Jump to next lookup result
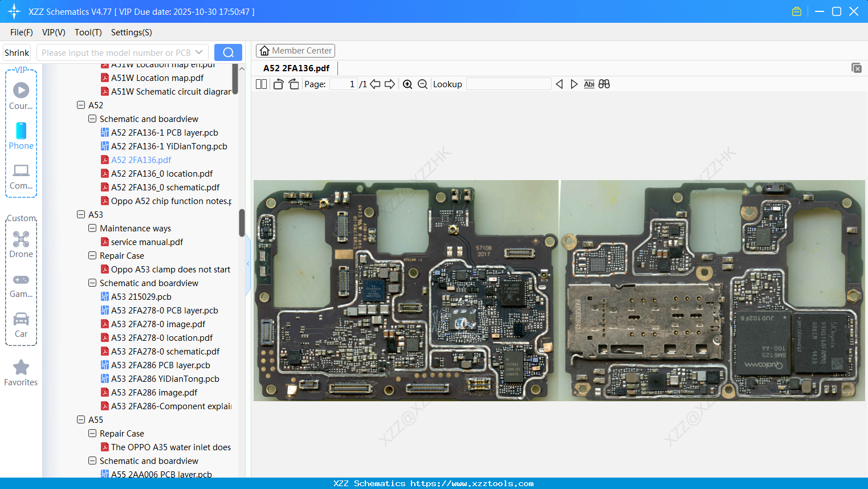 click(574, 84)
